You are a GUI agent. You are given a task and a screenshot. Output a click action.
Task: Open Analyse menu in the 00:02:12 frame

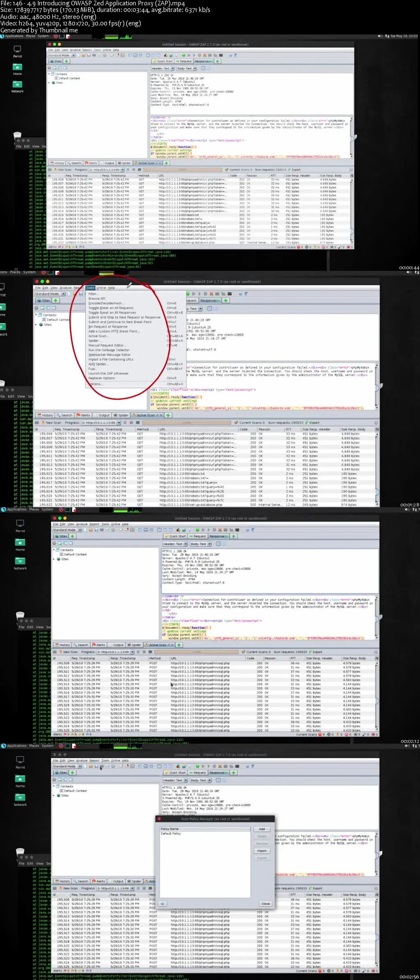pos(82,524)
